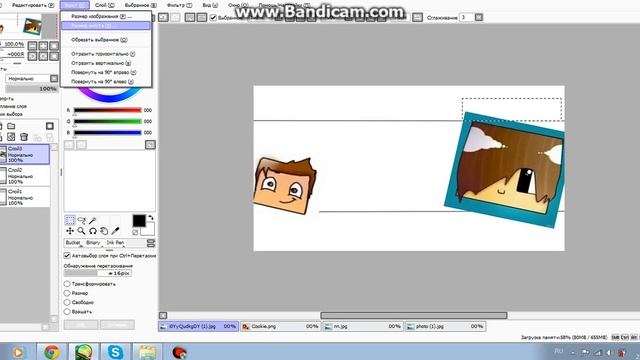The image size is (640, 360).
Task: Open File Explorer folder in taskbar
Action: 147,352
